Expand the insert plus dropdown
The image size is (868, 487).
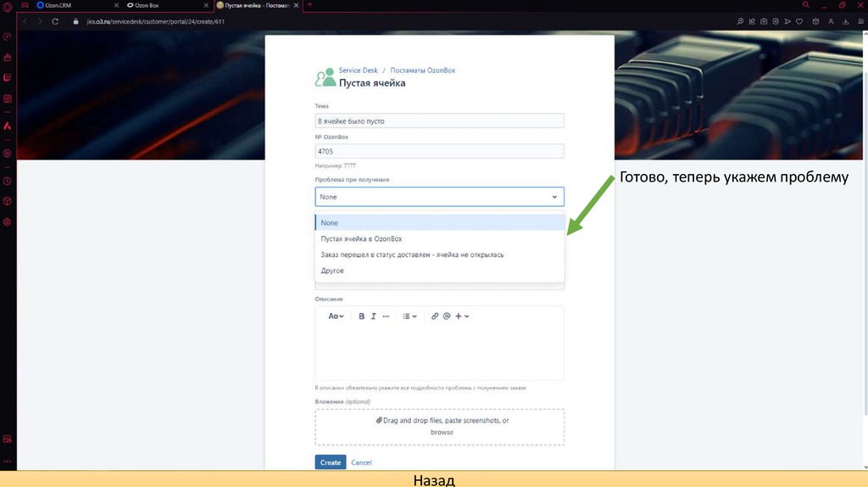point(462,316)
